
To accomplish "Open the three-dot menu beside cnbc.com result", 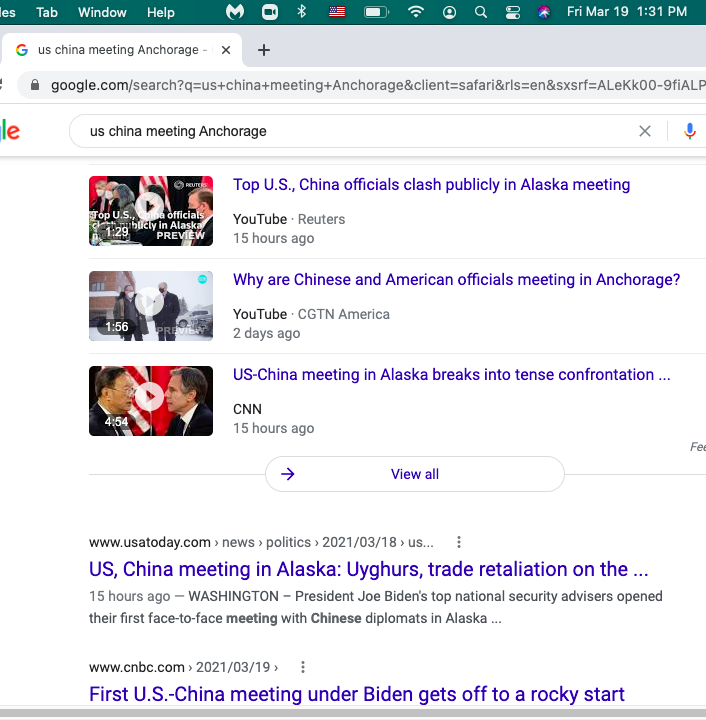I will click(x=303, y=667).
